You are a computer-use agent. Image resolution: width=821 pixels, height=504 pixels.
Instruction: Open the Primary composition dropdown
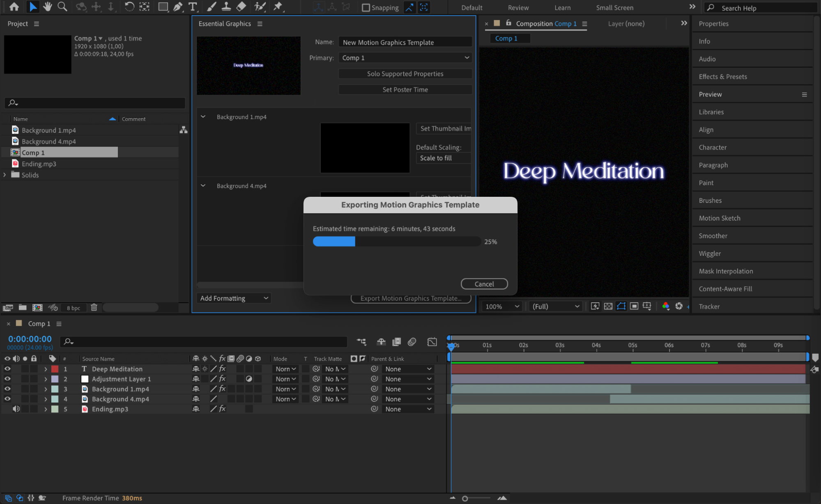tap(405, 58)
